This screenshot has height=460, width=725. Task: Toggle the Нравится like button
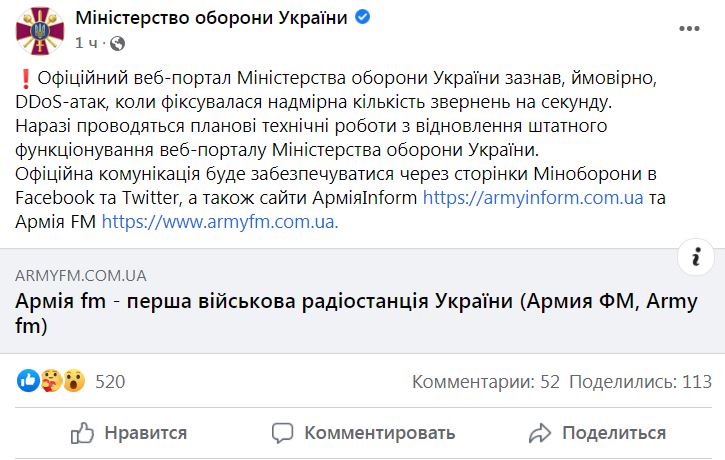129,434
